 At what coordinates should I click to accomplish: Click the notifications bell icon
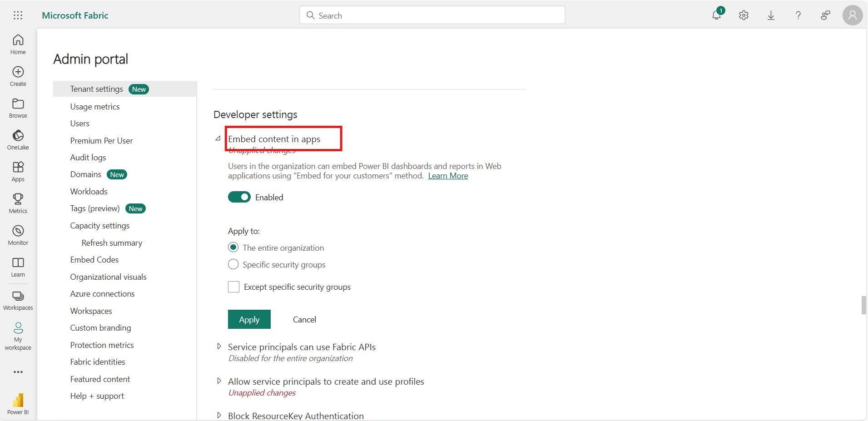[716, 15]
